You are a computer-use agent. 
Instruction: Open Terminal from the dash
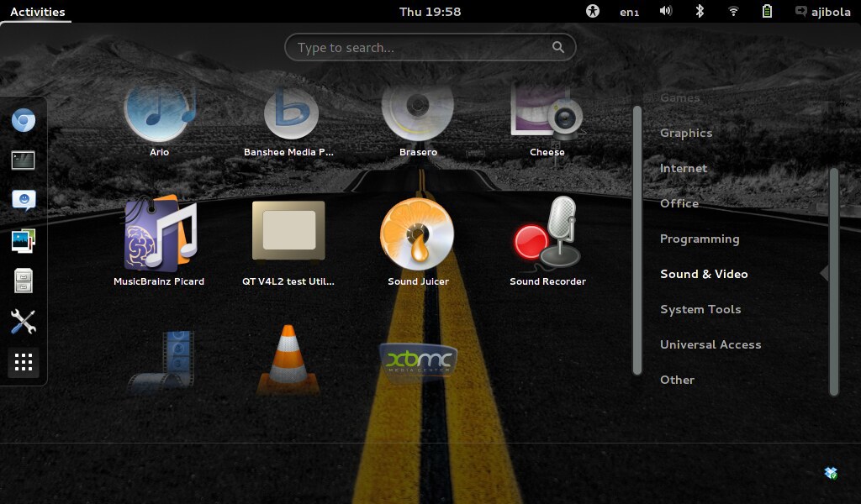pyautogui.click(x=23, y=160)
